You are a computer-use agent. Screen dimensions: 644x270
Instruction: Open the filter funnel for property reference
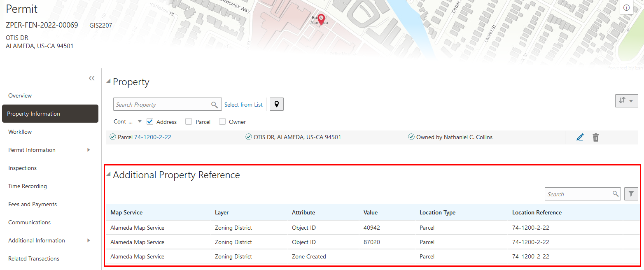click(x=631, y=194)
